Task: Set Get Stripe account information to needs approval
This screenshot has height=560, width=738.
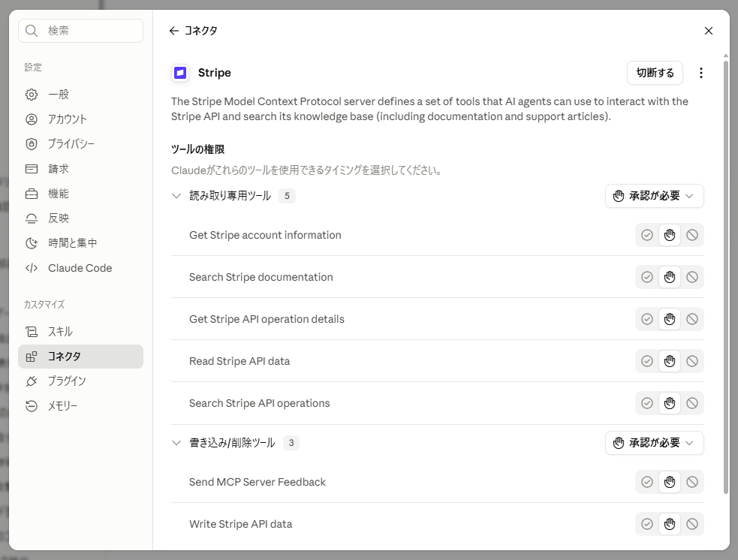Action: point(669,235)
